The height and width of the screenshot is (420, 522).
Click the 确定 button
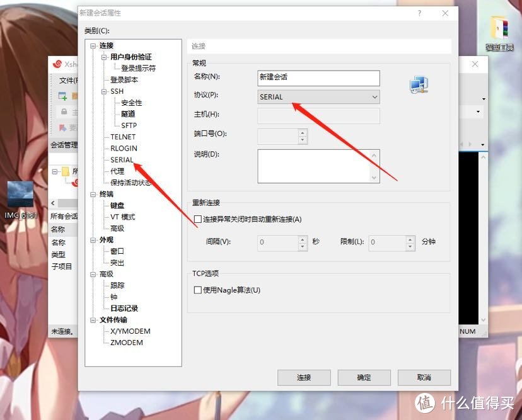(364, 377)
